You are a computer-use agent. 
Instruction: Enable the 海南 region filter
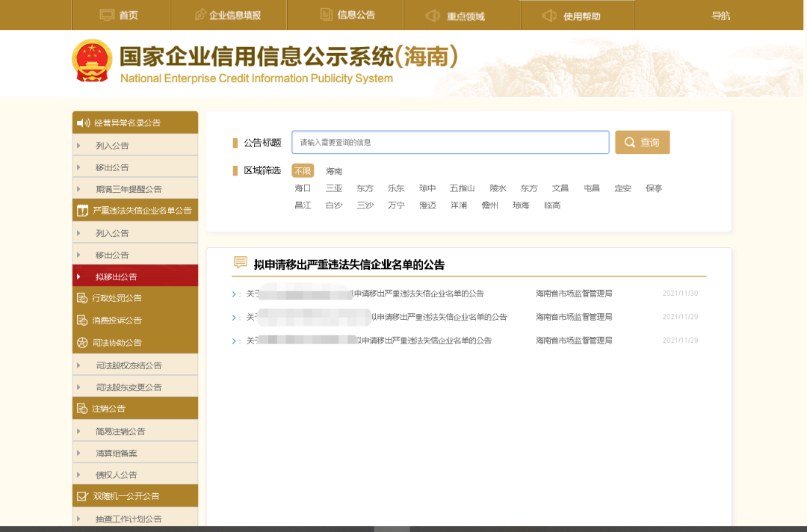(334, 170)
